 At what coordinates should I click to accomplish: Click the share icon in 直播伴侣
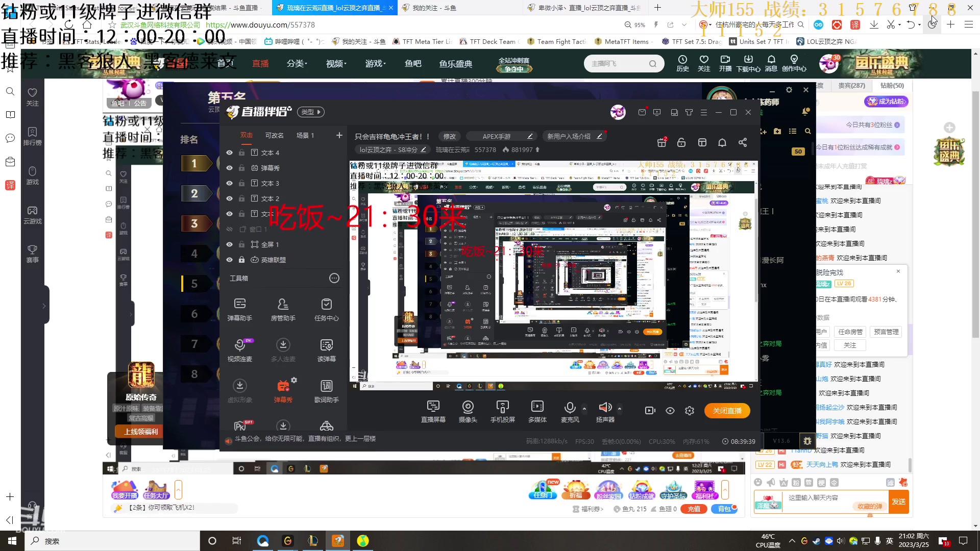[x=743, y=143]
